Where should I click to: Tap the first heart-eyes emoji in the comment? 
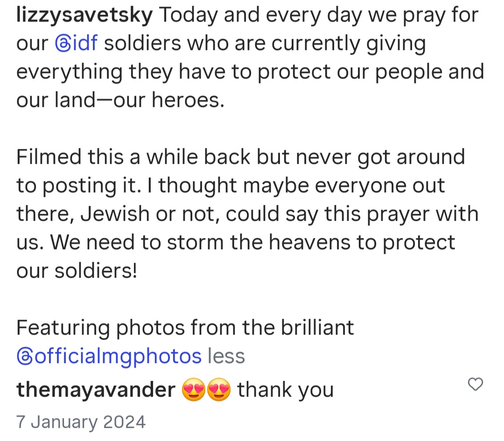(x=194, y=389)
